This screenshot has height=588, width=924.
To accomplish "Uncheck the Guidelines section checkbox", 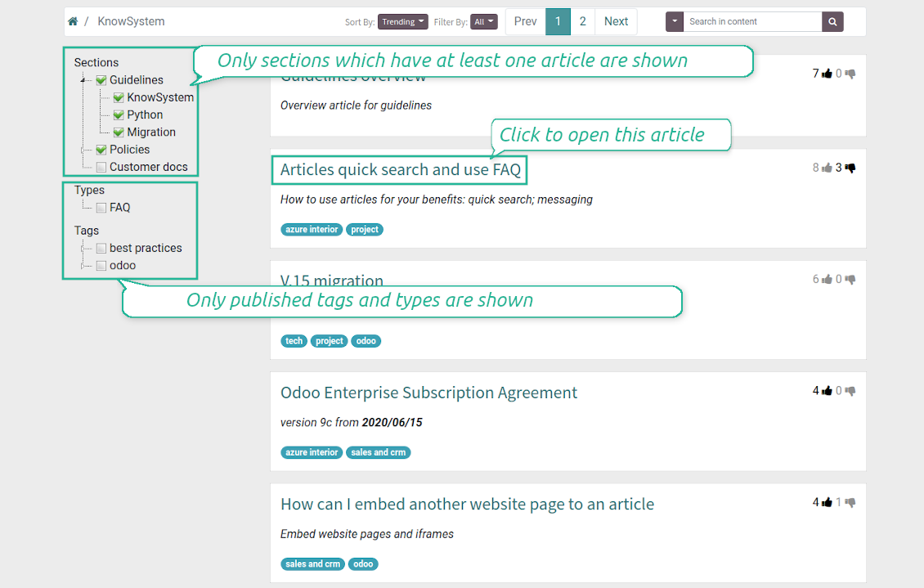I will click(101, 80).
